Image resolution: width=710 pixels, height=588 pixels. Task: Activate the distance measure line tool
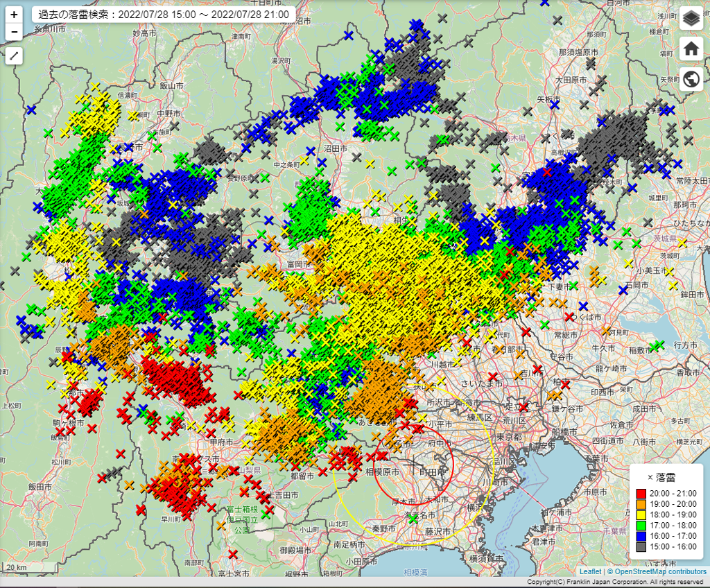[15, 56]
